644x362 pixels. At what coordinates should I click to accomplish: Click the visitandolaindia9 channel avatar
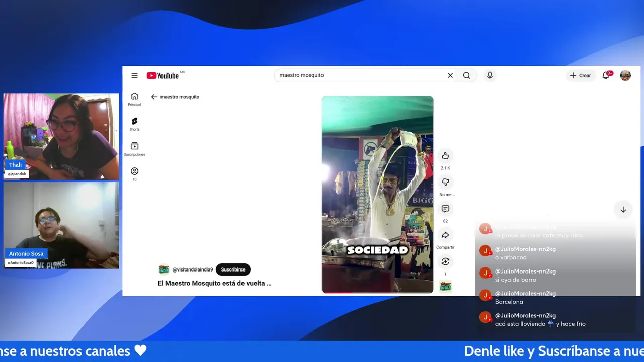tap(164, 269)
